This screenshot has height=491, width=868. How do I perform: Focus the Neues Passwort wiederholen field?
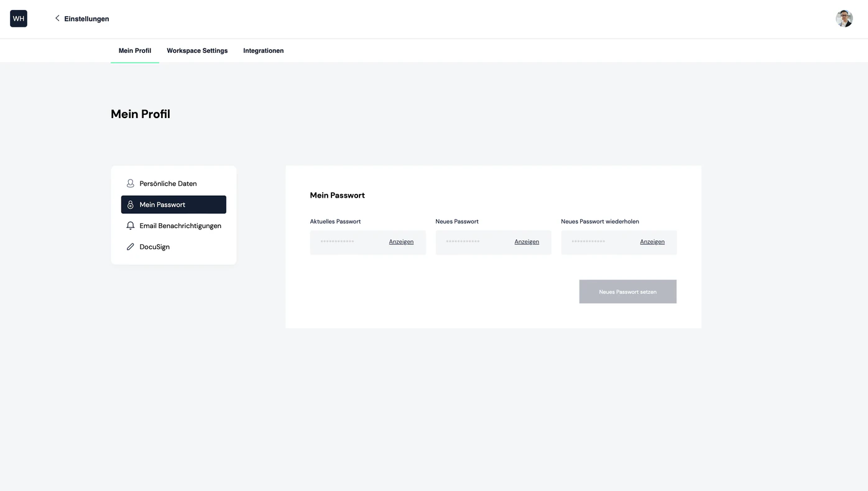pyautogui.click(x=619, y=242)
